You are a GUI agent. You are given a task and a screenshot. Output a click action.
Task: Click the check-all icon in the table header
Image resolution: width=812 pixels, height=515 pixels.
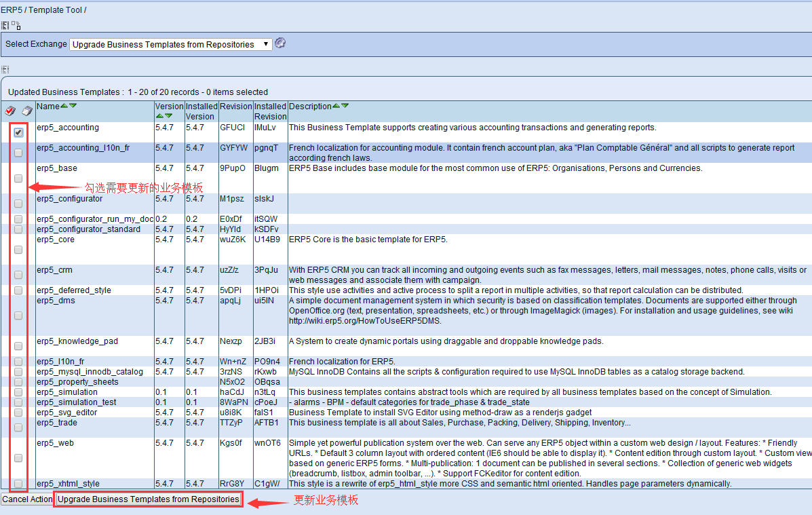pyautogui.click(x=10, y=111)
